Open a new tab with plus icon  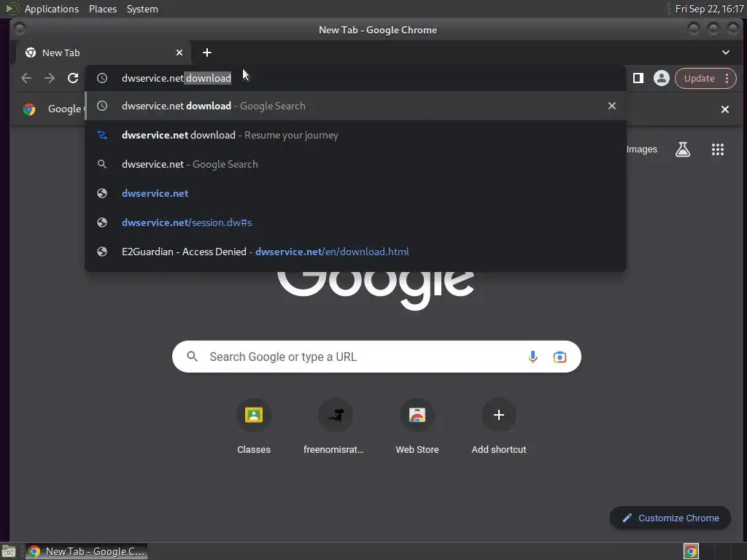(206, 52)
